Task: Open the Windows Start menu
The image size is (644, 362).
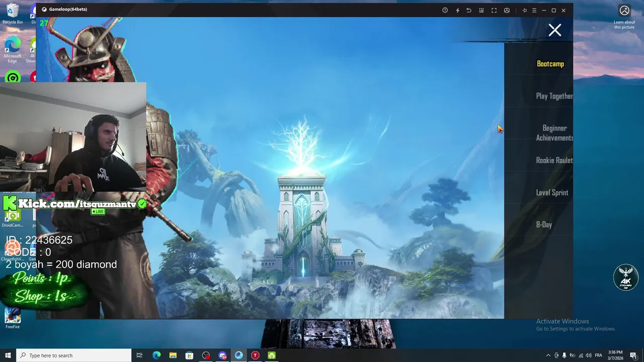Action: (8, 355)
